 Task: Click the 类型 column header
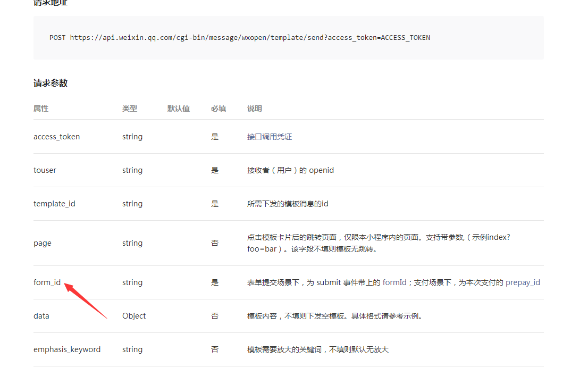click(x=130, y=109)
